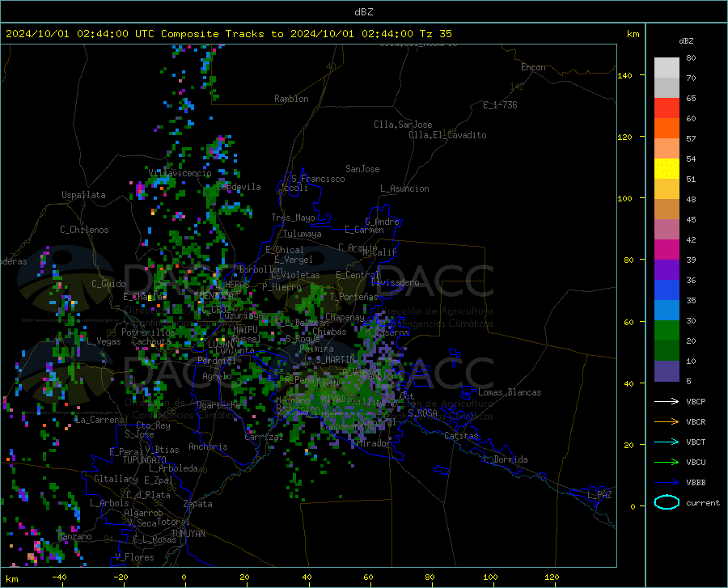Click the Clla.El_Cavadito map label

click(447, 135)
